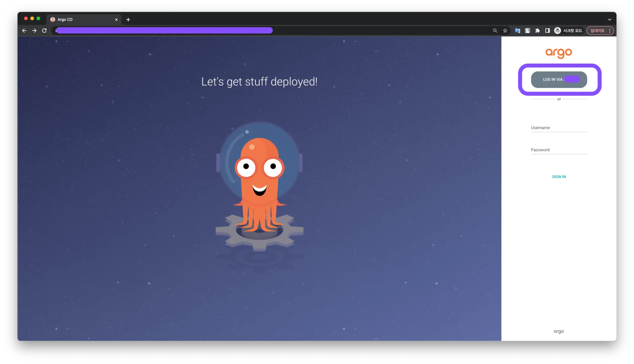Open the Extensions puzzle piece menu
Screen dimensions: 634x364
coord(537,30)
